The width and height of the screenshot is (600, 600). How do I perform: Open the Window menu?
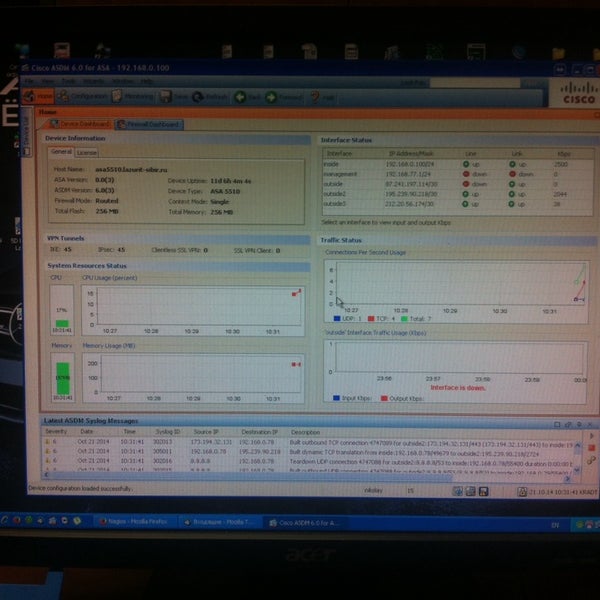pyautogui.click(x=122, y=82)
